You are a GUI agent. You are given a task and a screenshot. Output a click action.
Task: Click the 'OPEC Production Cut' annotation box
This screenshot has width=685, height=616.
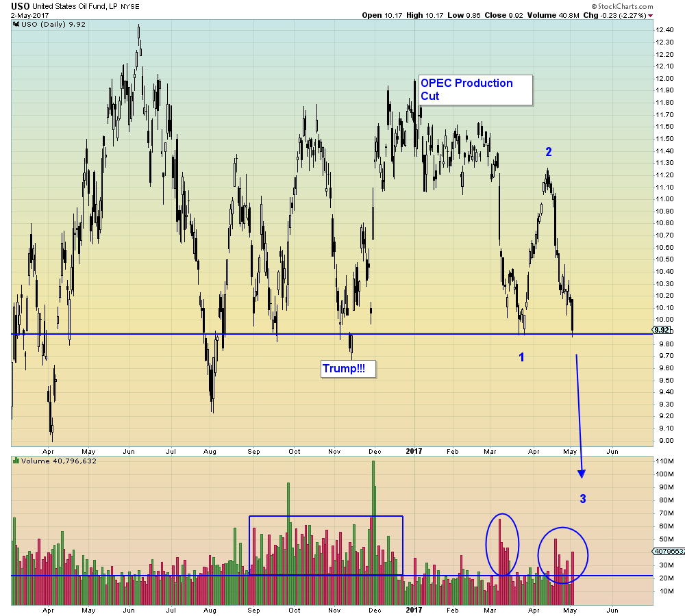tap(476, 90)
